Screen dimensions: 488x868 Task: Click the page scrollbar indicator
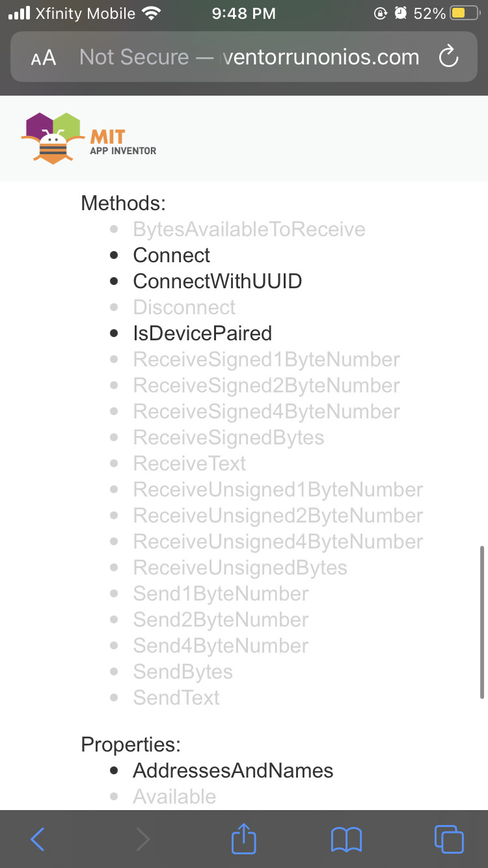(482, 621)
